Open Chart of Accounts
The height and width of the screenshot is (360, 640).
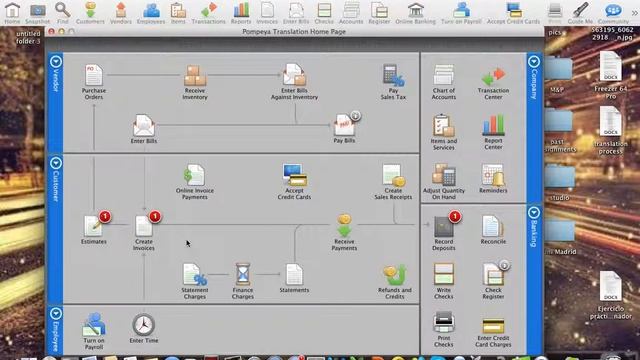point(444,82)
